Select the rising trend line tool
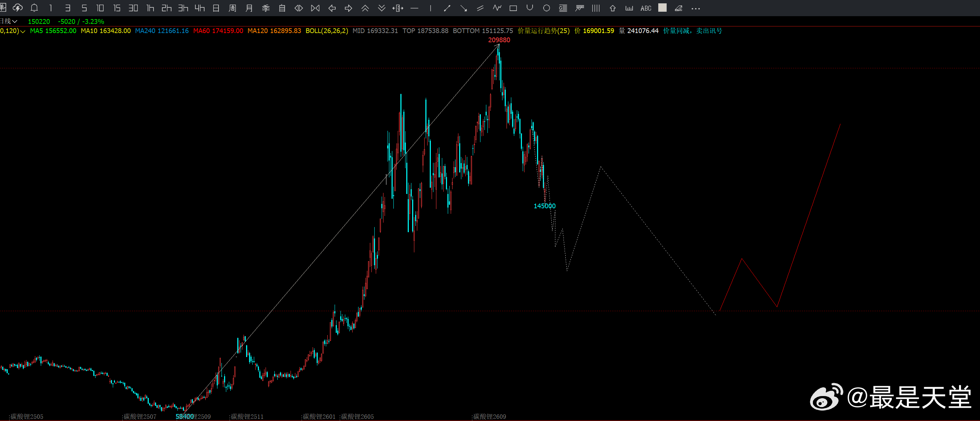 [x=447, y=8]
